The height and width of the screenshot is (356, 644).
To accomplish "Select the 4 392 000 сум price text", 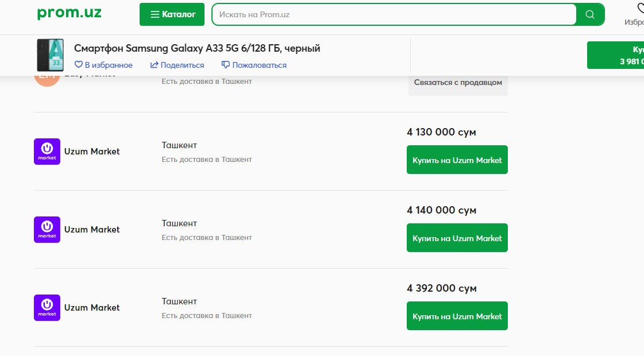I will (442, 288).
